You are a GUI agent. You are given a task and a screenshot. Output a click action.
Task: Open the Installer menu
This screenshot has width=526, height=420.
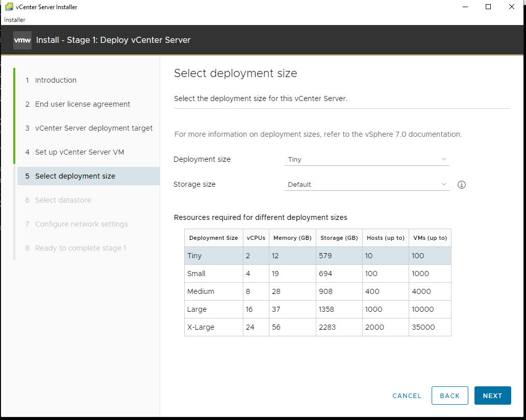click(15, 20)
